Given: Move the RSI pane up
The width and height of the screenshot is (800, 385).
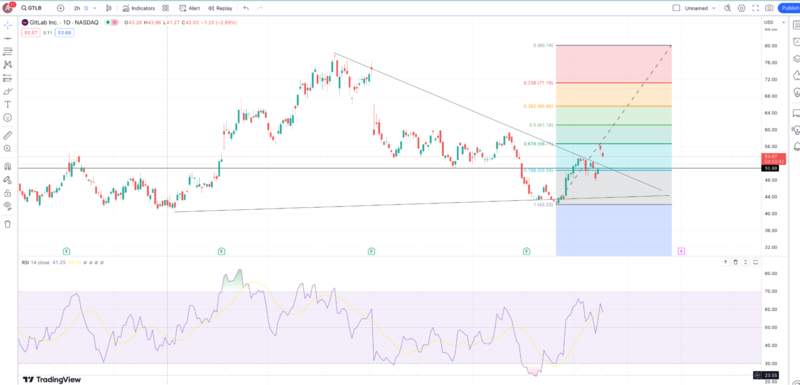Looking at the screenshot, I should tap(725, 262).
